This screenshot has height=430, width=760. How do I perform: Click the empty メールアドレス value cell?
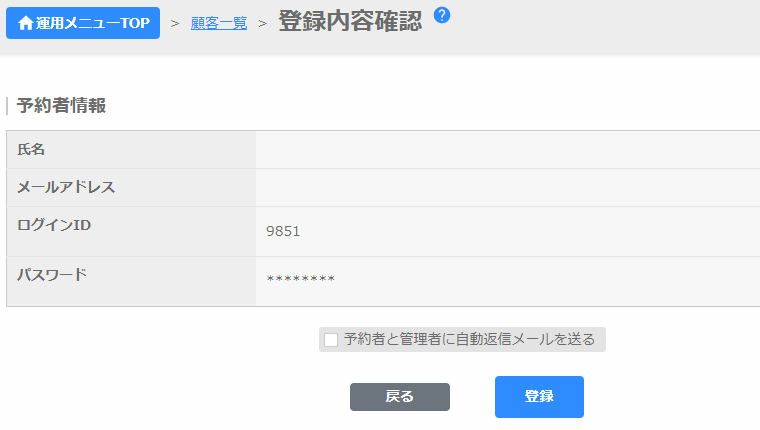coord(507,187)
